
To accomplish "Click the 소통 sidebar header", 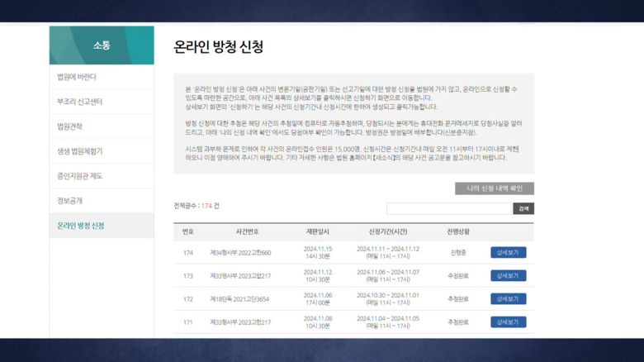I will click(x=101, y=45).
